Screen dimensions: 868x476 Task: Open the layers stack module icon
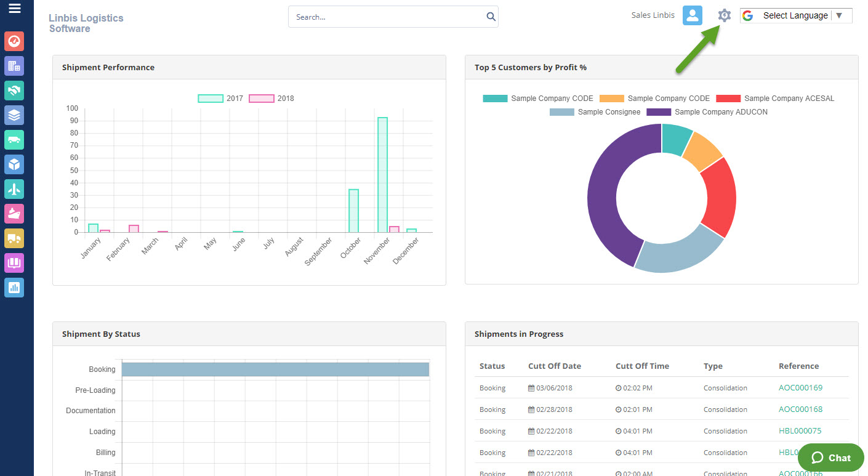click(x=14, y=115)
